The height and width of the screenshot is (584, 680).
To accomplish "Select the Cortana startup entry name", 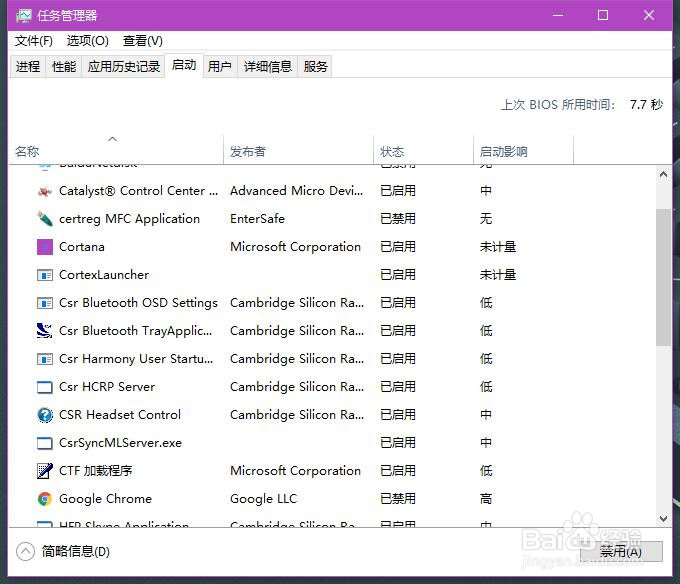I will click(82, 247).
